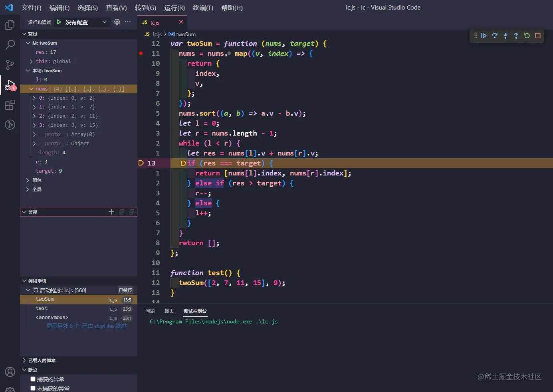Screen dimensions: 553x392
Task: Click the red breakpoint dot on line 11
Action: tap(141, 53)
